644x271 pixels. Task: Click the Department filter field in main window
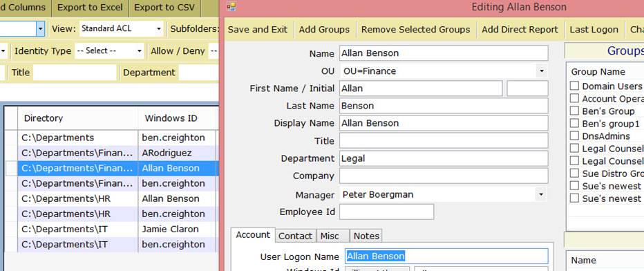(199, 73)
